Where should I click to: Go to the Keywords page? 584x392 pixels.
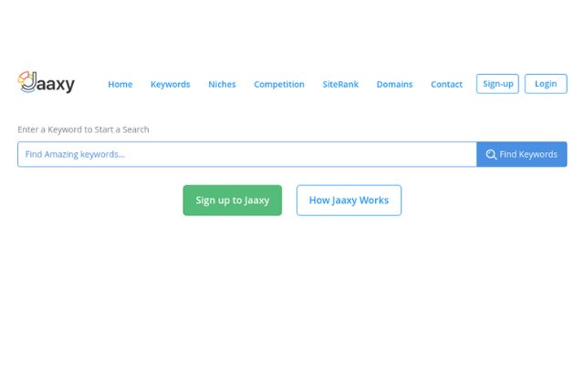pyautogui.click(x=171, y=85)
